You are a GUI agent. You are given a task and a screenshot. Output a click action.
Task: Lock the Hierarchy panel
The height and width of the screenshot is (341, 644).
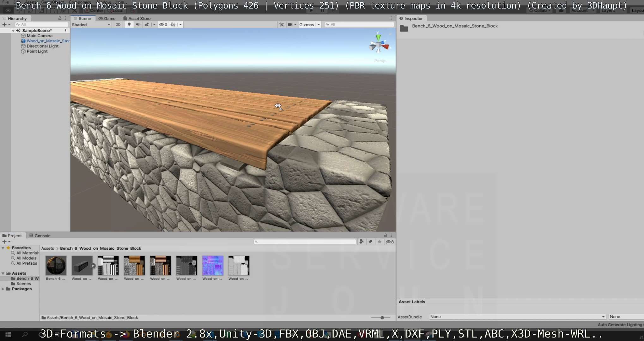click(x=60, y=18)
